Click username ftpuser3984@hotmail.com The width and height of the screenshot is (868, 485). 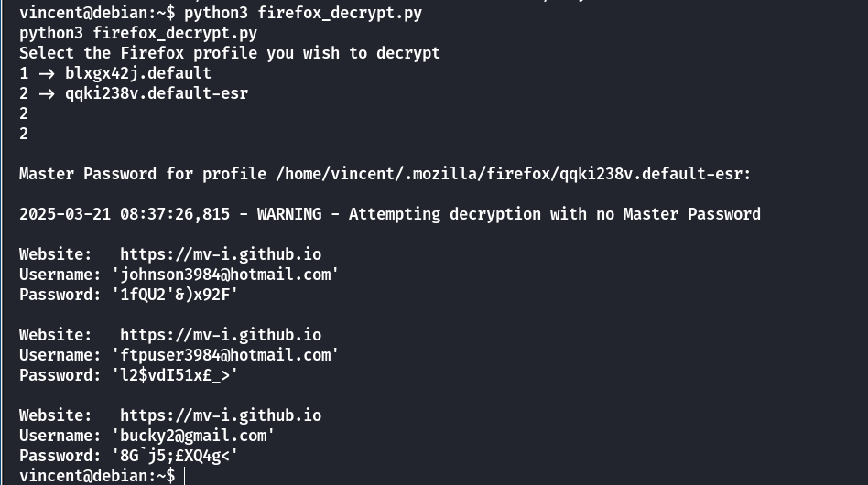[x=225, y=355]
